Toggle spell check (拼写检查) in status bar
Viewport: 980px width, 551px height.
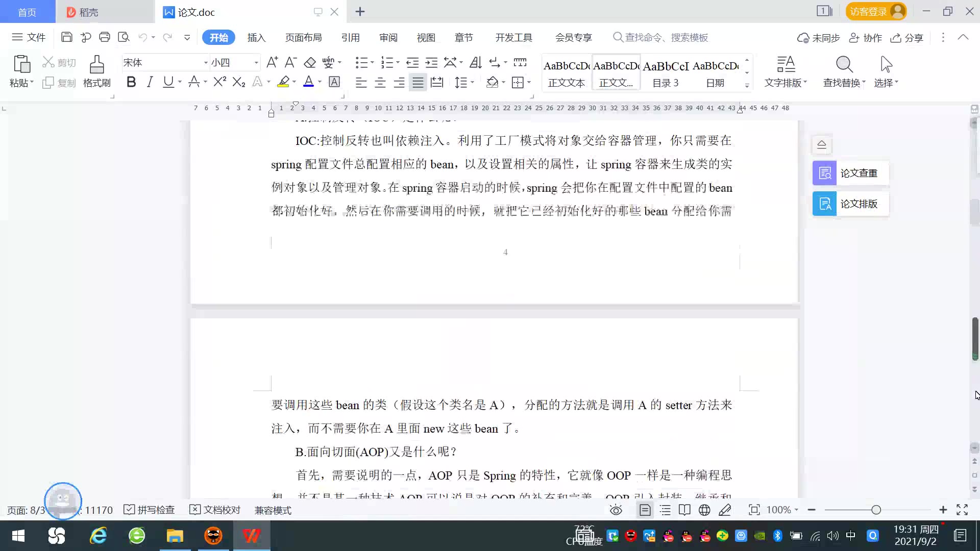(x=150, y=510)
